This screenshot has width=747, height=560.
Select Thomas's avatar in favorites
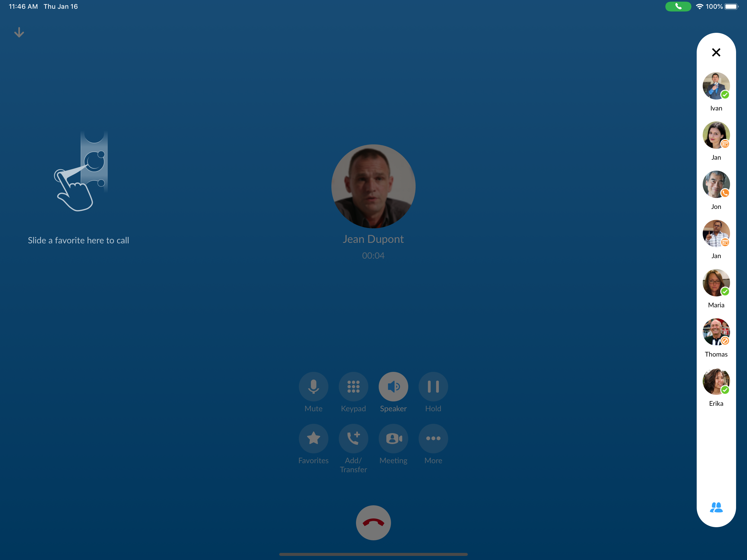[x=716, y=332]
